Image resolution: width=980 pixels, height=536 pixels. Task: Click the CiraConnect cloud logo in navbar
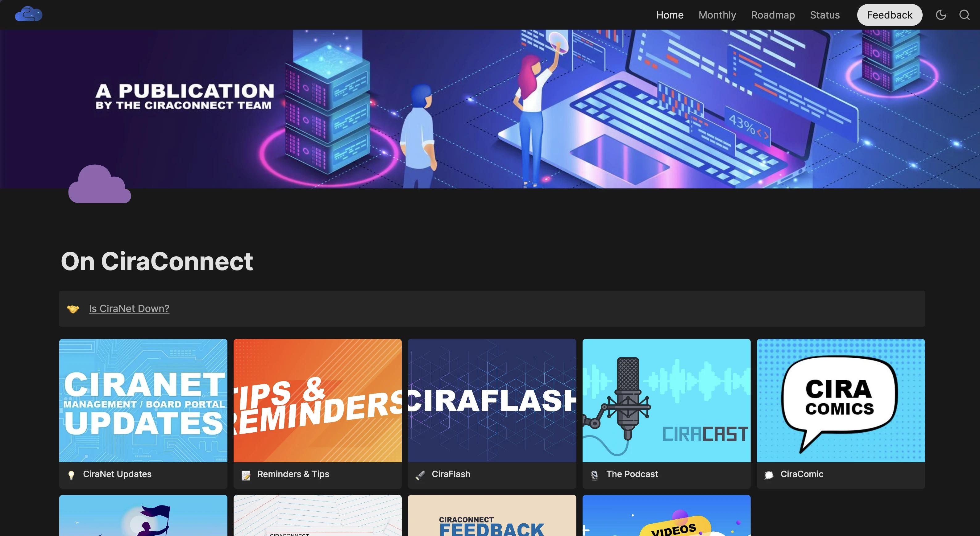coord(28,14)
